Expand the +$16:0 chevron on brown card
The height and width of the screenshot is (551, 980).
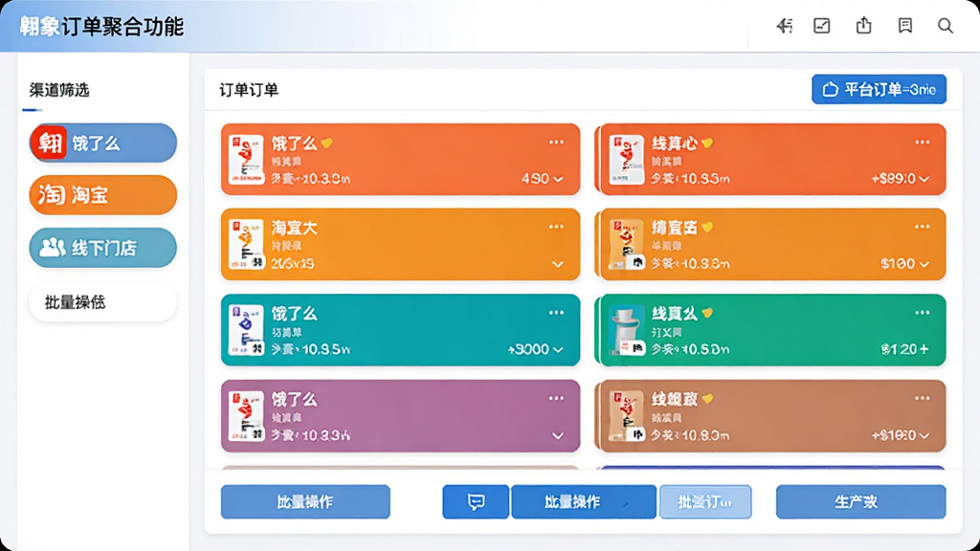(x=924, y=435)
